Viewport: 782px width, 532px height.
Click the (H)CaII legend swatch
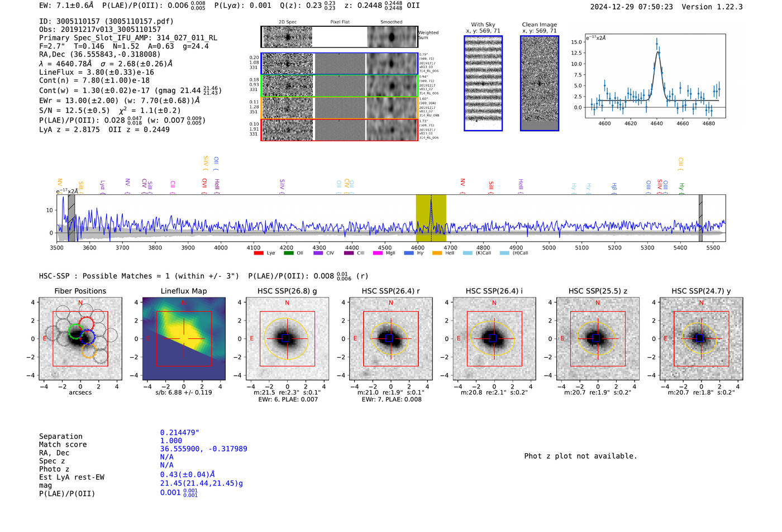coord(504,253)
